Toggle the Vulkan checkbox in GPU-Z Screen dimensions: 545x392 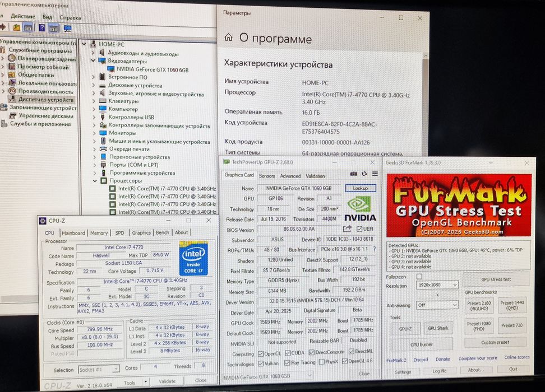261,363
